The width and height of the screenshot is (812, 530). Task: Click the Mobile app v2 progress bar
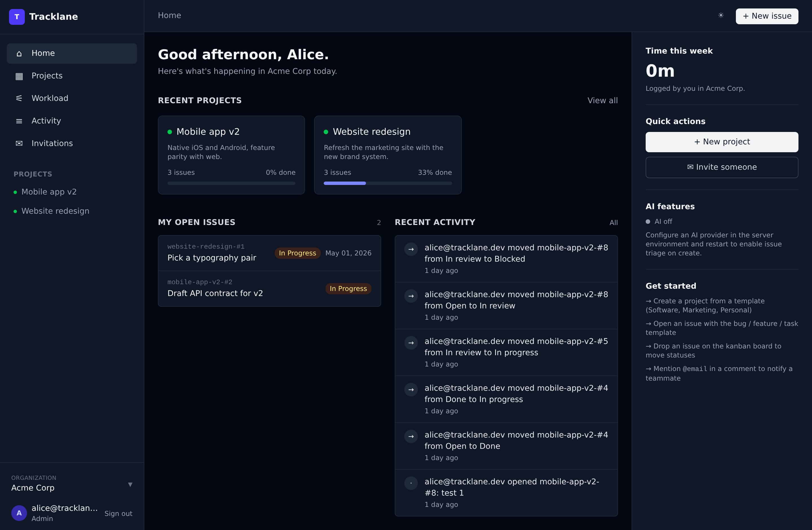tap(231, 184)
